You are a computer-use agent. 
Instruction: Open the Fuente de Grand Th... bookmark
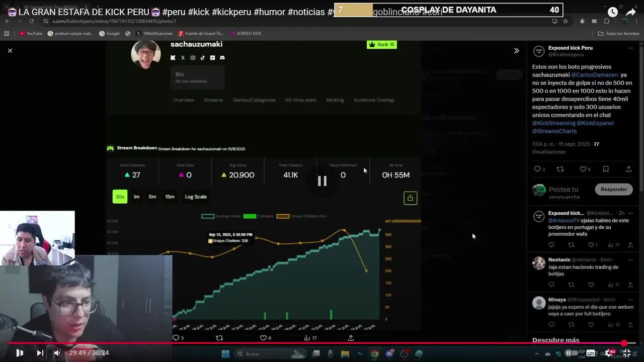click(201, 34)
